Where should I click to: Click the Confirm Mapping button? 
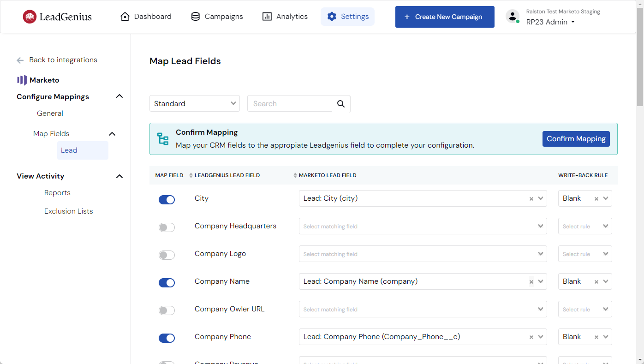click(x=576, y=139)
